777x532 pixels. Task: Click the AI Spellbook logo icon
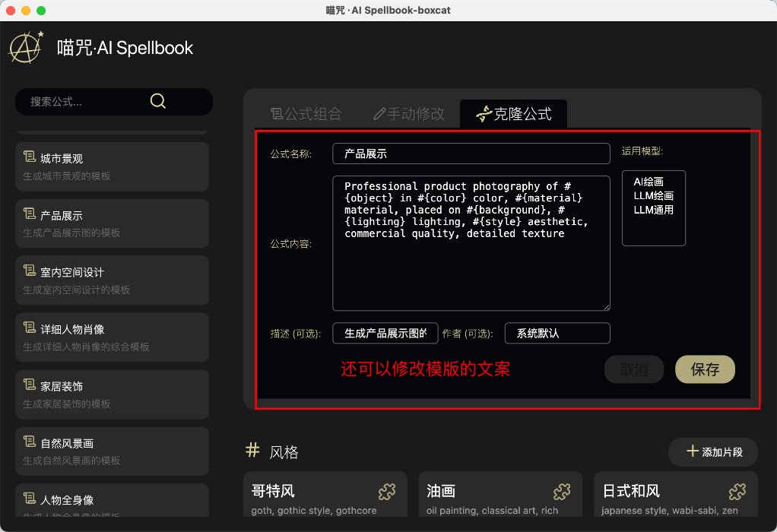click(27, 48)
